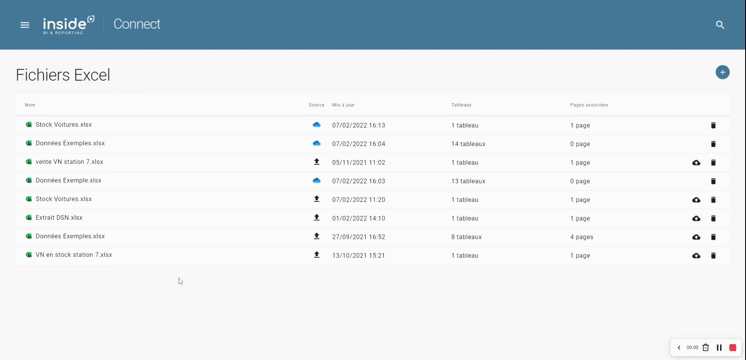
Task: Click upload source icon for VN en stock station 7
Action: point(316,255)
